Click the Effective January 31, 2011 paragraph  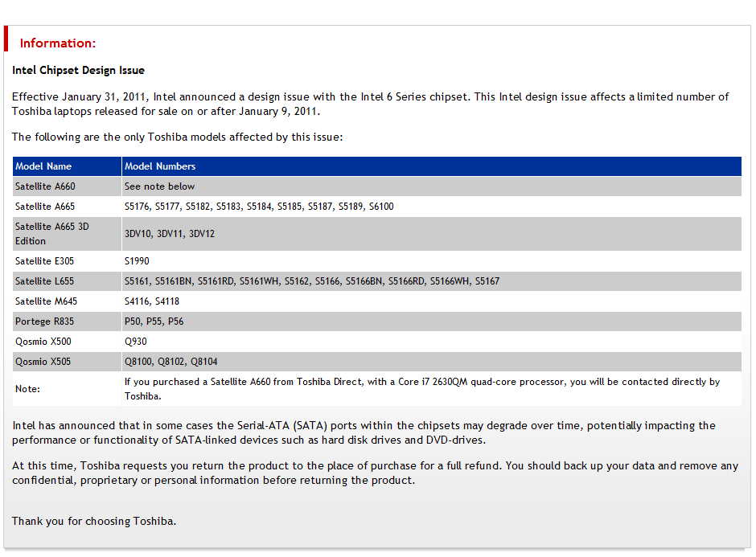pos(370,104)
